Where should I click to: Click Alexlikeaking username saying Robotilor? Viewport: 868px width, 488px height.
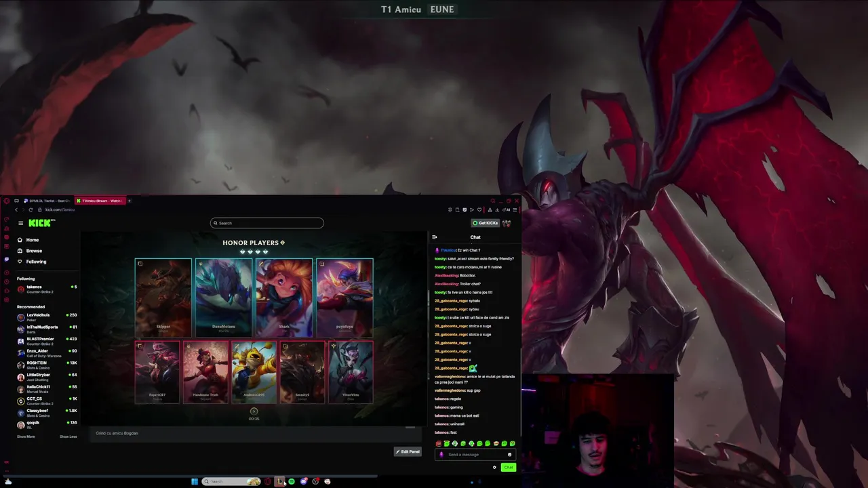[x=446, y=275]
